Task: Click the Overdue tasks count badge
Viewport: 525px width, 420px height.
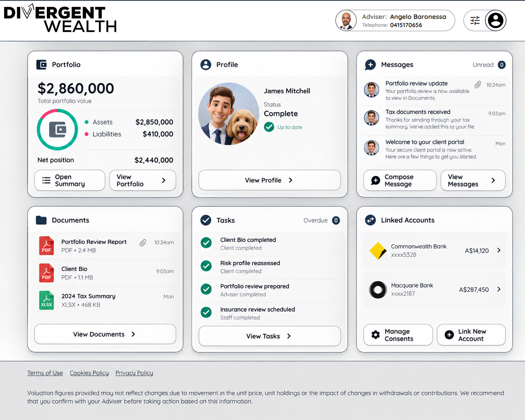Action: [336, 221]
